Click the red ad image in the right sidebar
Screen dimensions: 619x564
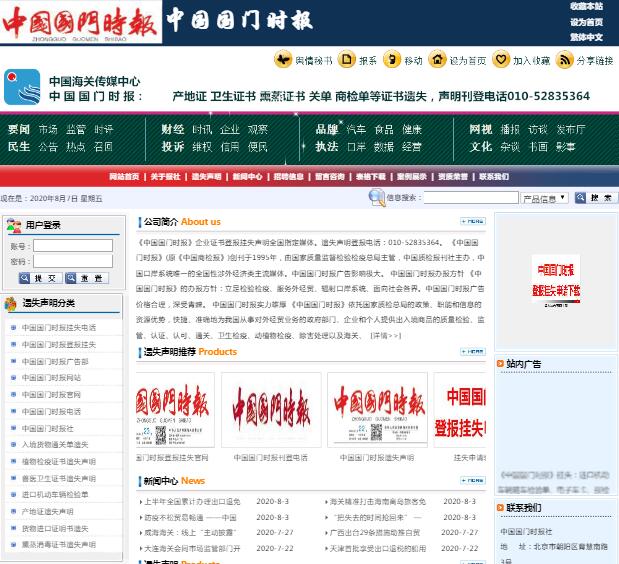pos(556,281)
